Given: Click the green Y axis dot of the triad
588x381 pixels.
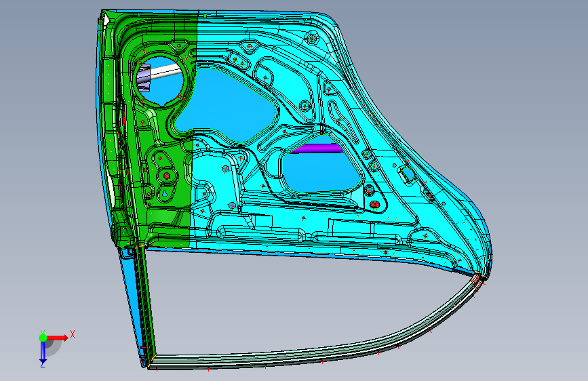Looking at the screenshot, I should 43,338.
